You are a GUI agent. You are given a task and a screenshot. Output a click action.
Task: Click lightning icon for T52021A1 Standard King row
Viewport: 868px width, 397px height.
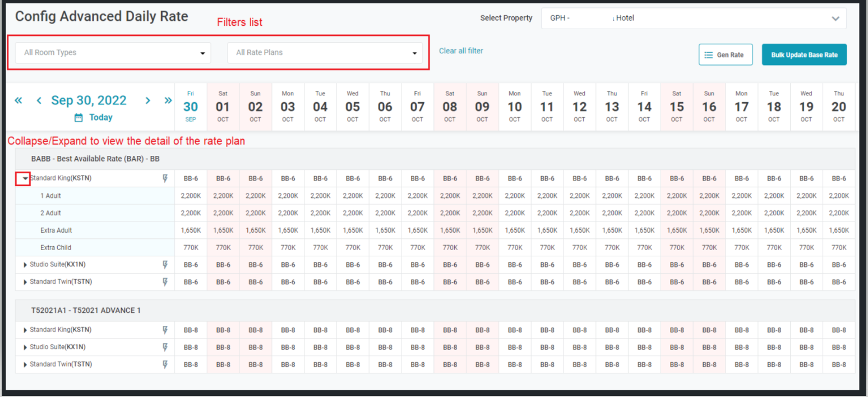tap(165, 330)
